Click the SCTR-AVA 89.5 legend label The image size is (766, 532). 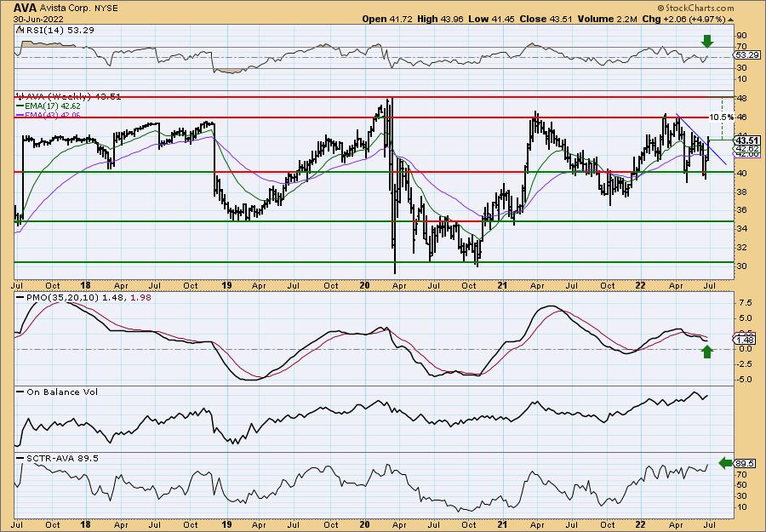point(58,458)
